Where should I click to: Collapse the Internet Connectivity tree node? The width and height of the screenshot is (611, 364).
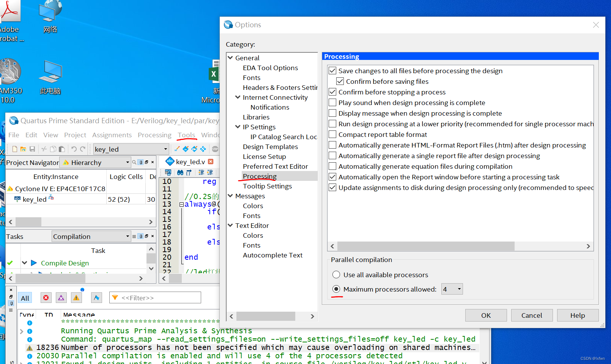(x=238, y=97)
